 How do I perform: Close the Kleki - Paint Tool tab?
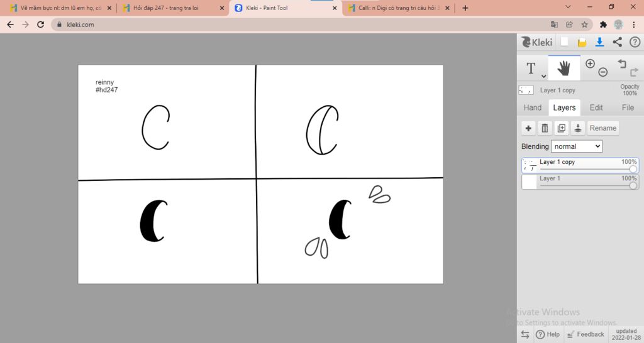click(x=335, y=8)
